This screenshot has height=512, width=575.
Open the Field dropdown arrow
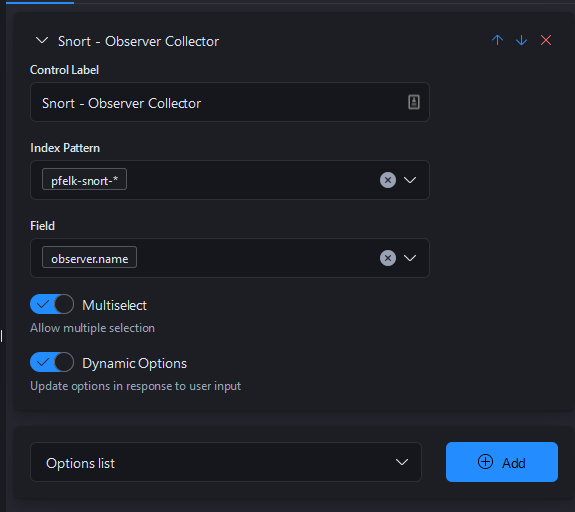click(x=410, y=258)
